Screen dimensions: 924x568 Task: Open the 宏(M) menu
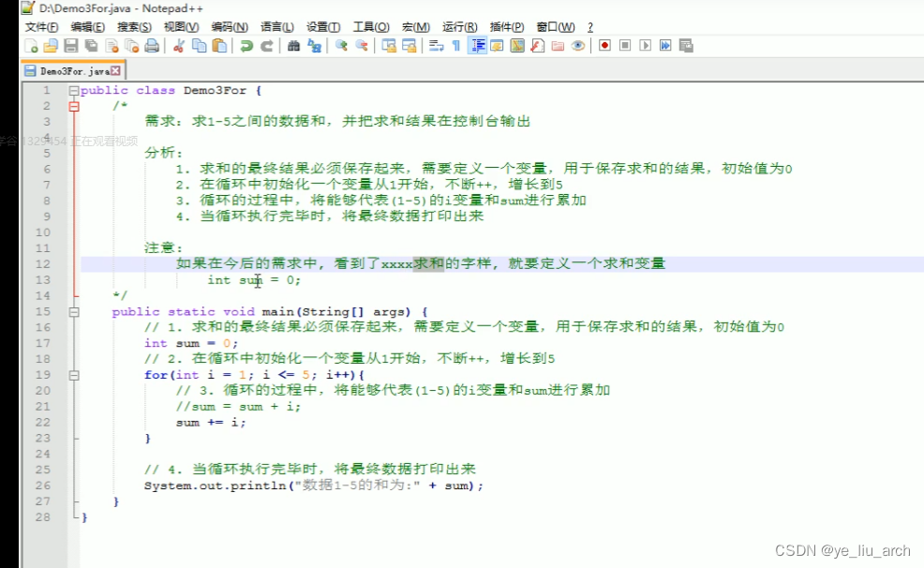[416, 27]
